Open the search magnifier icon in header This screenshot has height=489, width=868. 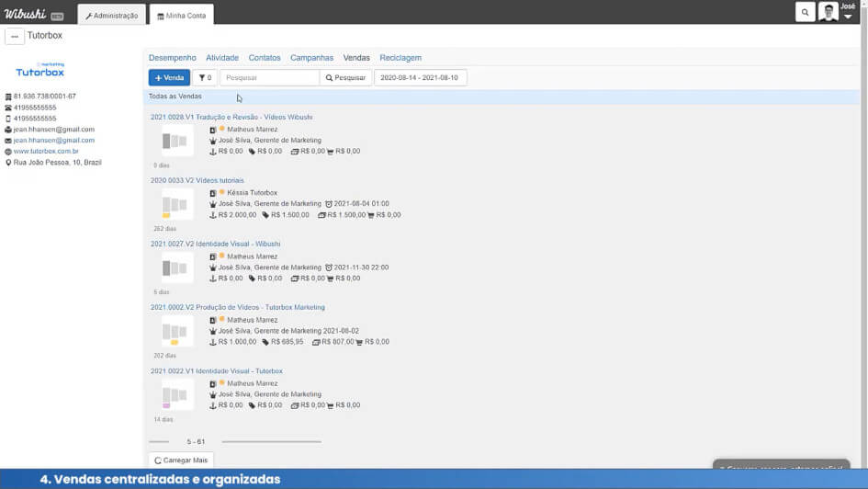[x=805, y=12]
